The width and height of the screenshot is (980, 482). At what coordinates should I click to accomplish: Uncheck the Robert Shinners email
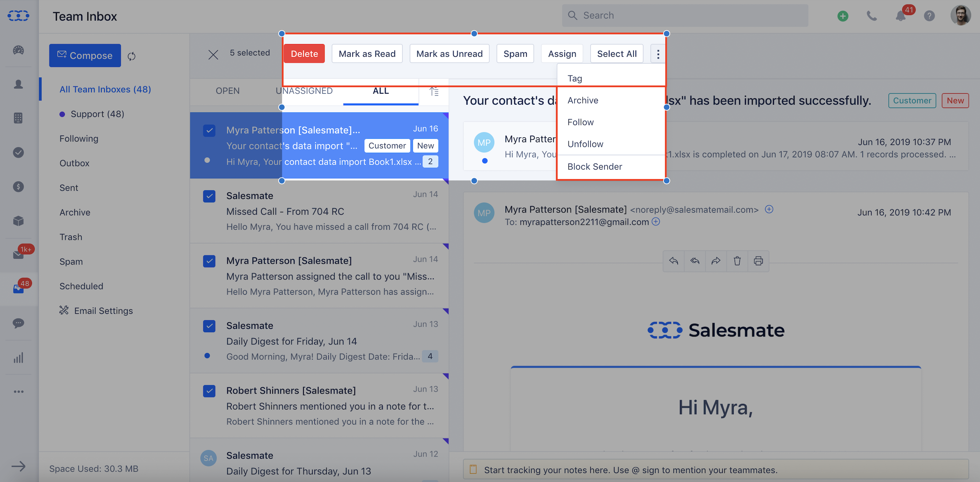209,391
